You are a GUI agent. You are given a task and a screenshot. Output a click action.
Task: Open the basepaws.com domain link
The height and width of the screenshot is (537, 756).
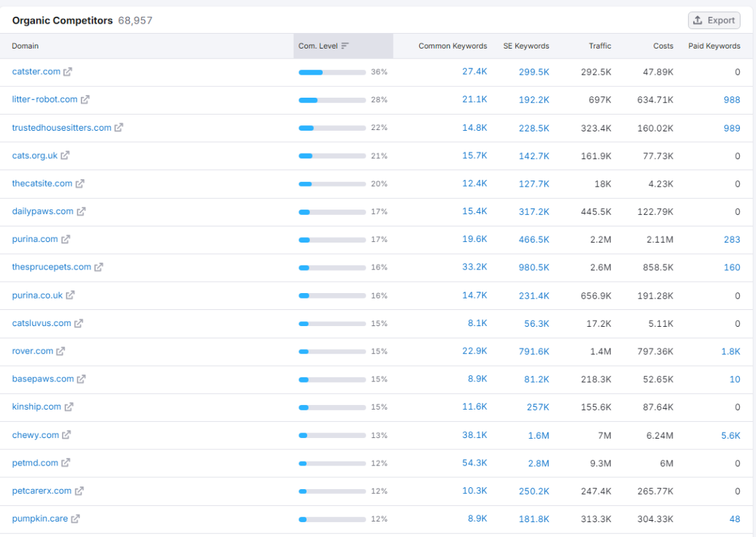click(x=43, y=379)
